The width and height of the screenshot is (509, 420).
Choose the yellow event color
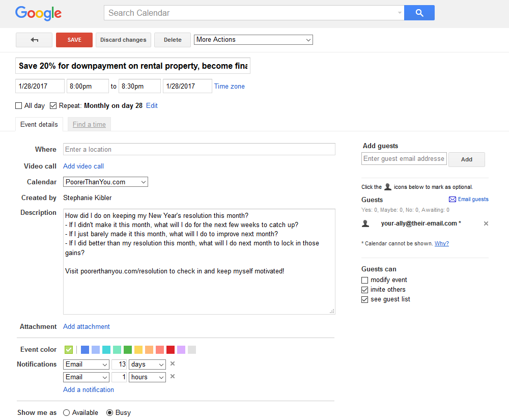click(x=138, y=350)
